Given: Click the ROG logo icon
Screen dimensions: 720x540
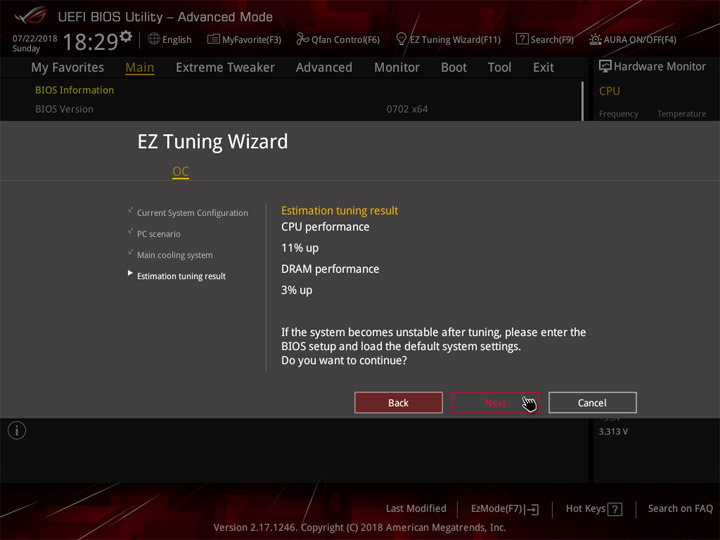Looking at the screenshot, I should tap(30, 16).
